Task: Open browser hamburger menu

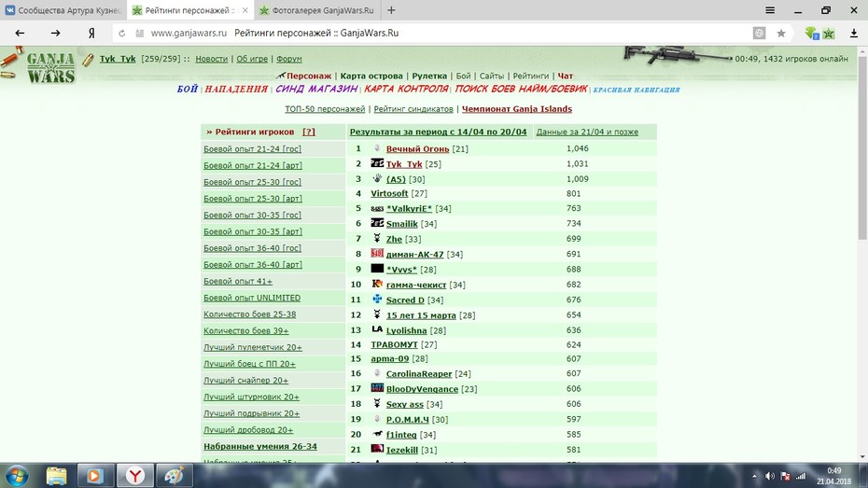Action: coord(770,10)
